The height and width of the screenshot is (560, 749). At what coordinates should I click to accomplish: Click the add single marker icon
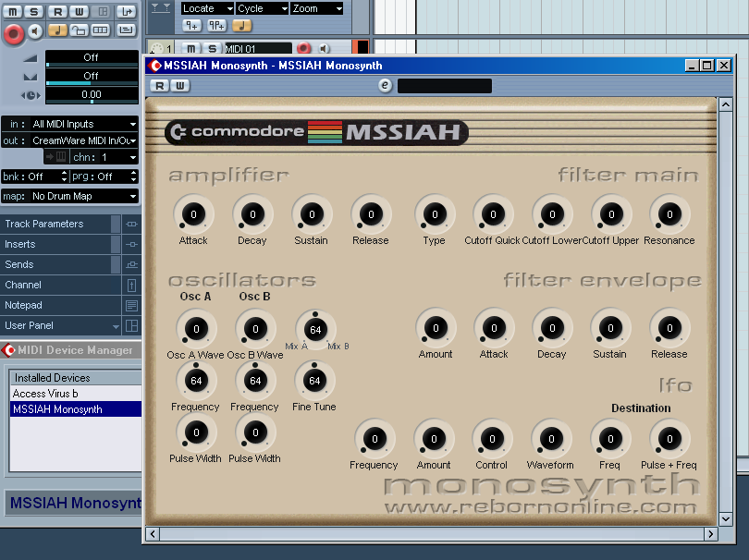192,25
